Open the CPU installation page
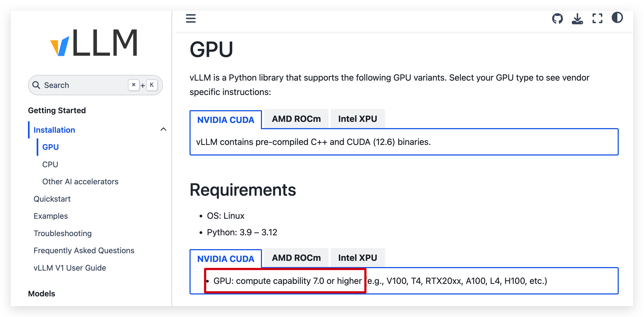This screenshot has width=644, height=317. (x=50, y=164)
